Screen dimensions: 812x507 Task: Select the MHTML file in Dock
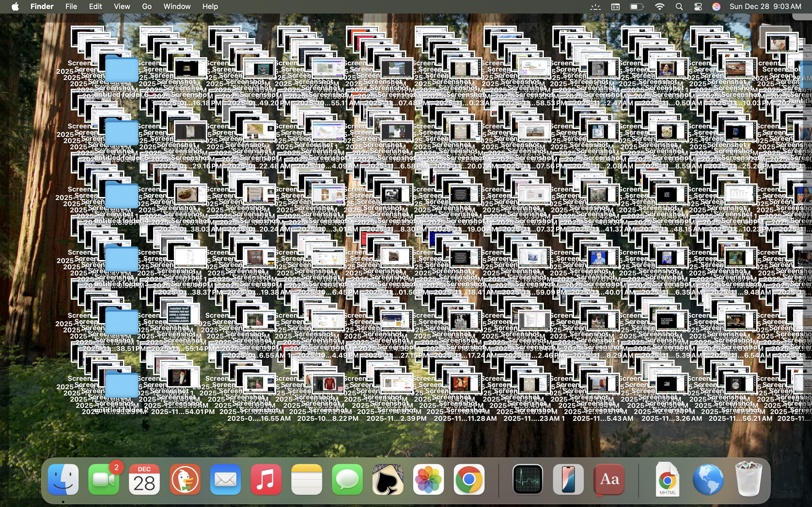click(x=667, y=479)
